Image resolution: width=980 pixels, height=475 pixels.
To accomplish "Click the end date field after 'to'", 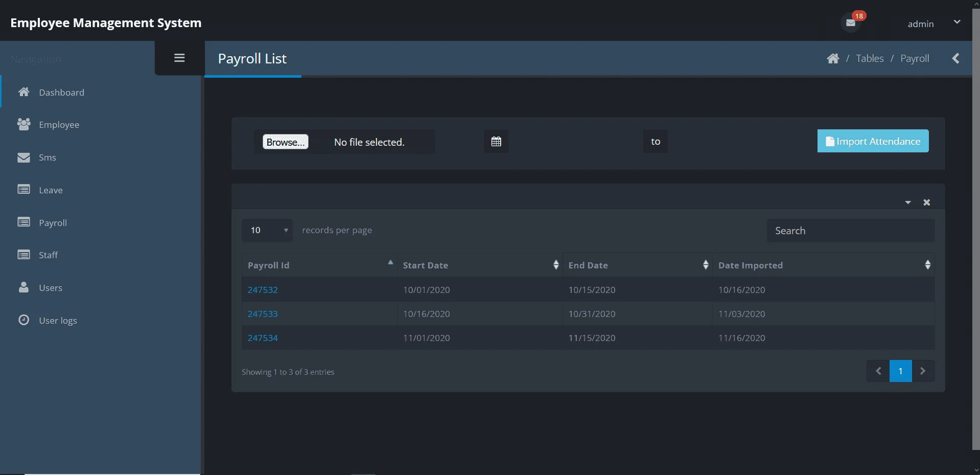I will (x=736, y=142).
